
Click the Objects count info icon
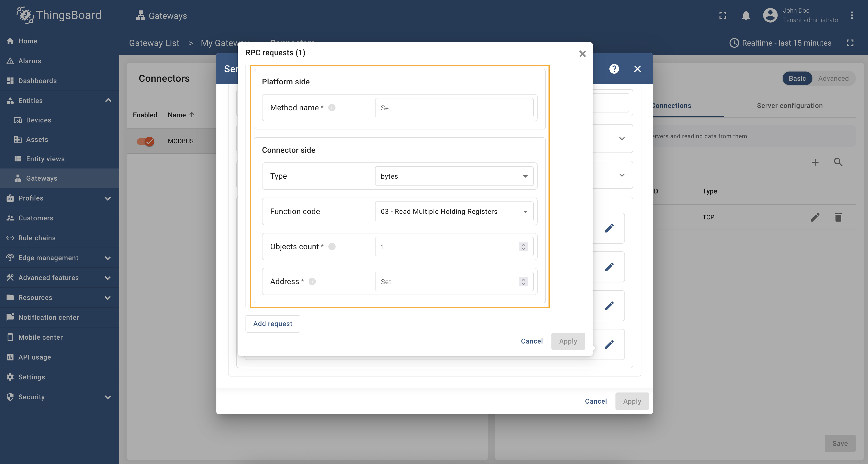332,247
